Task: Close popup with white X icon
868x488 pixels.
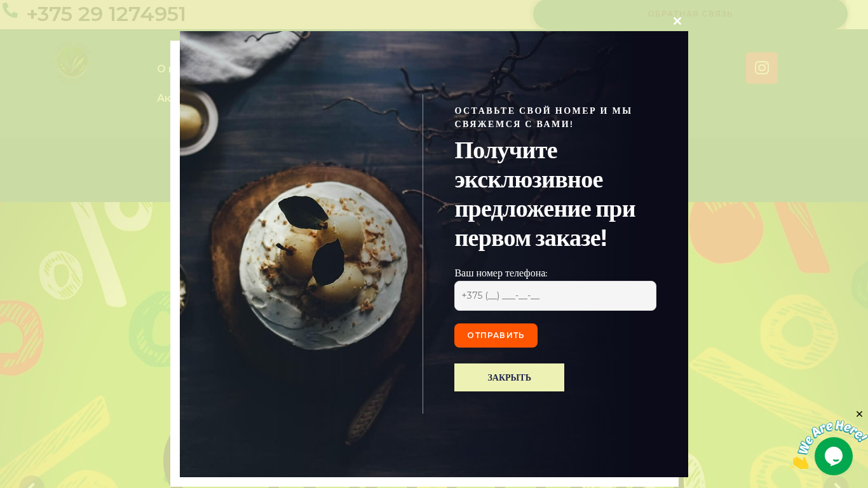Action: [677, 21]
